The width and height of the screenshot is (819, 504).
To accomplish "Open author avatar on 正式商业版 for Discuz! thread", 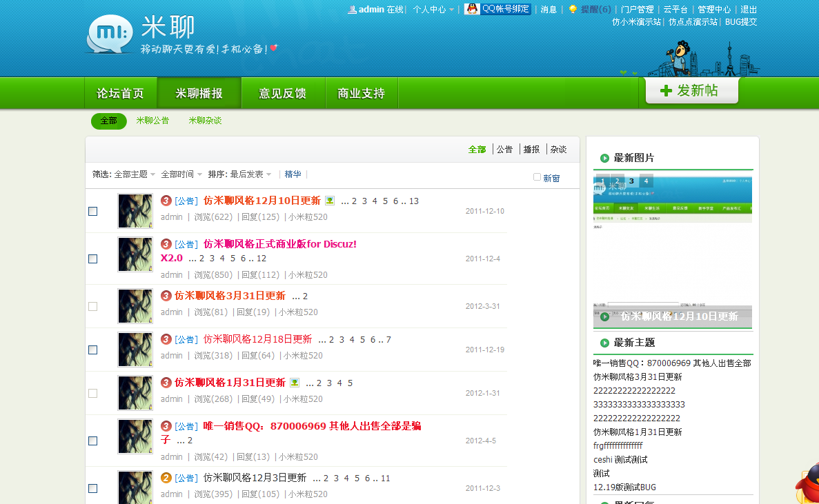I will pyautogui.click(x=135, y=254).
